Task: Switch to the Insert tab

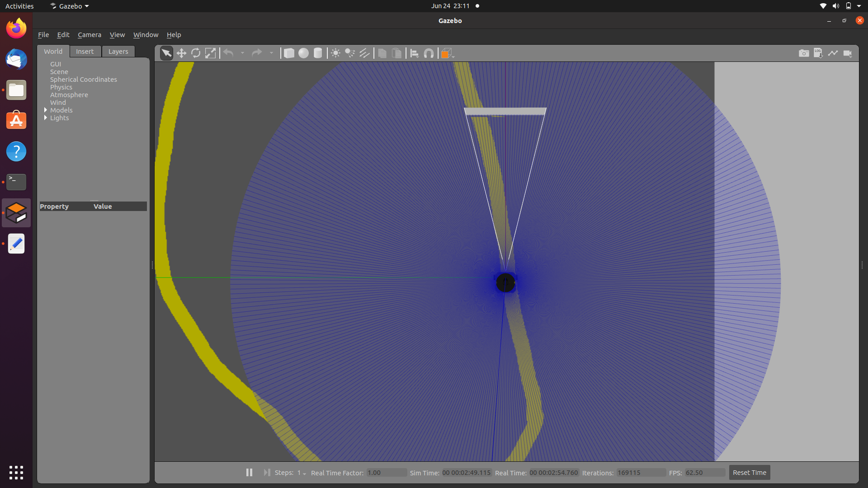Action: pos(85,52)
